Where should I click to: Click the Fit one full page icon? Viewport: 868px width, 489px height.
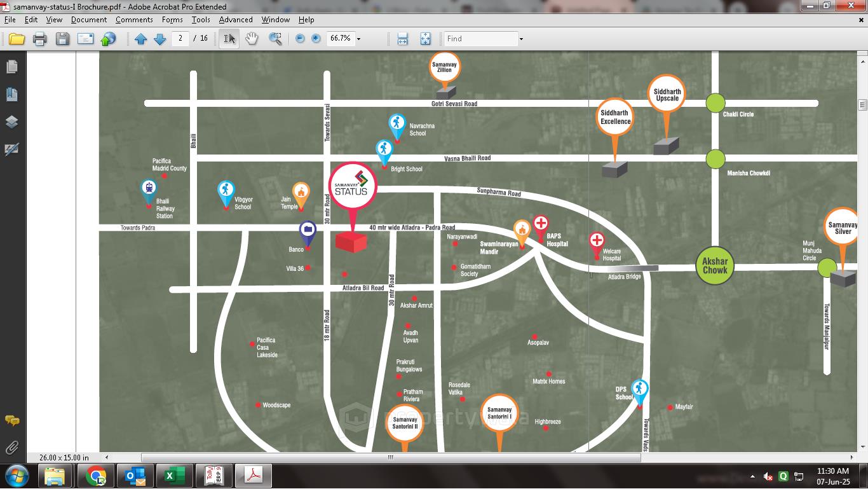425,39
